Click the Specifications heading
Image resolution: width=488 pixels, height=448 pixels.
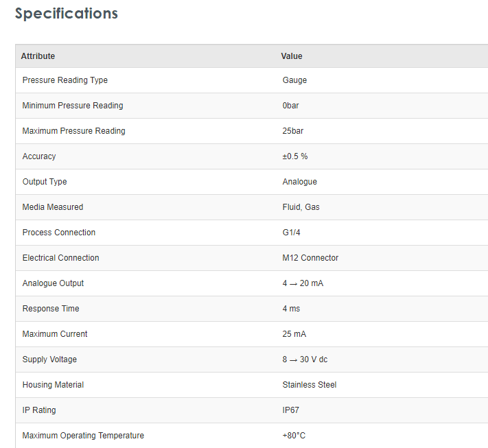point(67,14)
